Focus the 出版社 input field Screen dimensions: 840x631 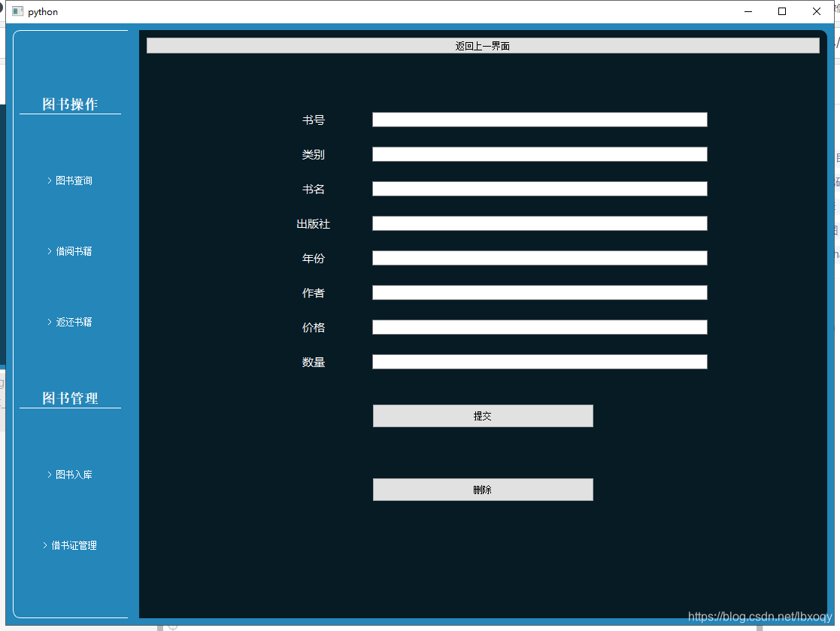539,223
